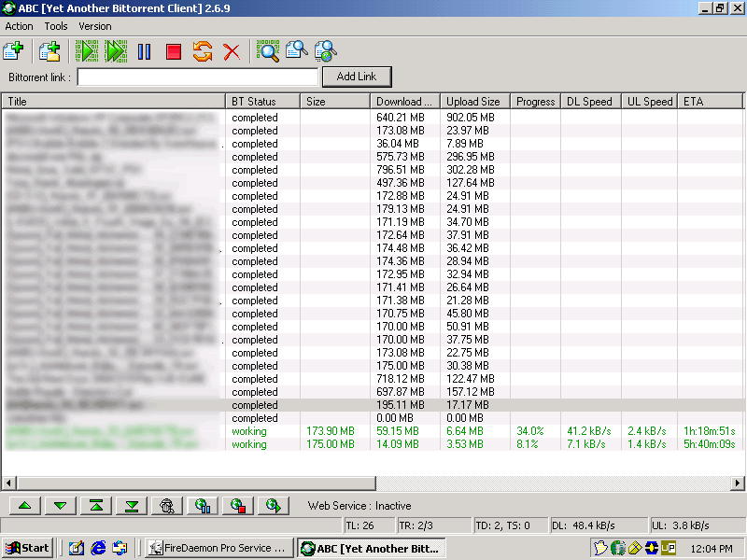Click the globe with blue pause bars
This screenshot has height=560, width=747.
click(x=203, y=506)
